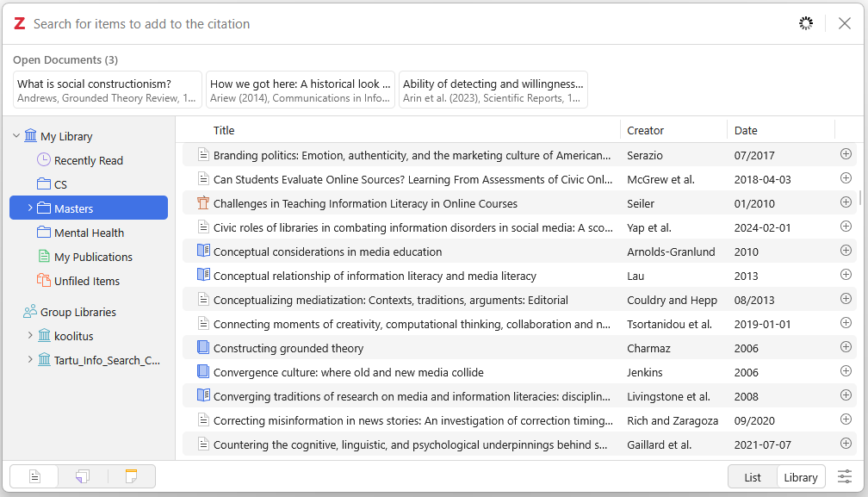Collapse the My Library tree
868x497 pixels.
16,135
